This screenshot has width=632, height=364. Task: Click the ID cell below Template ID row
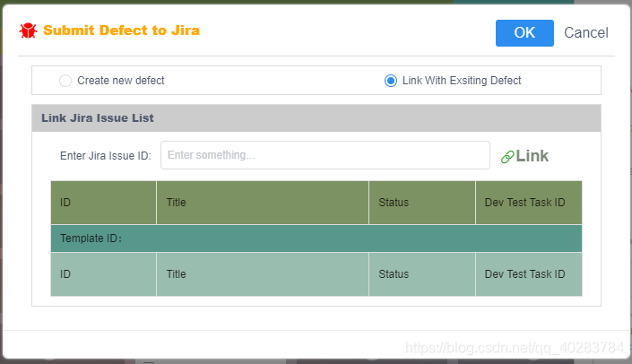click(x=104, y=274)
